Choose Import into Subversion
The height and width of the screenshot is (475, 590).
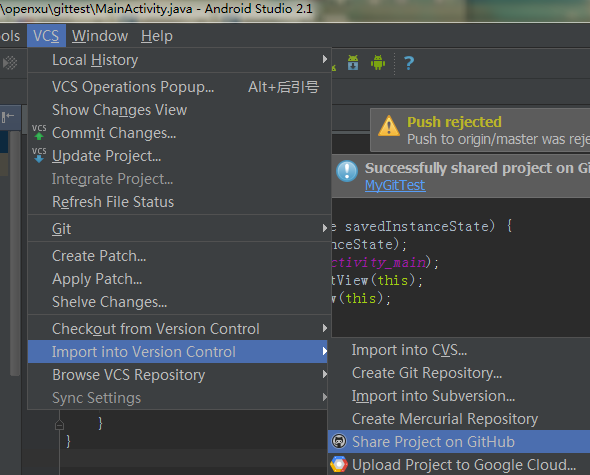(x=459, y=396)
